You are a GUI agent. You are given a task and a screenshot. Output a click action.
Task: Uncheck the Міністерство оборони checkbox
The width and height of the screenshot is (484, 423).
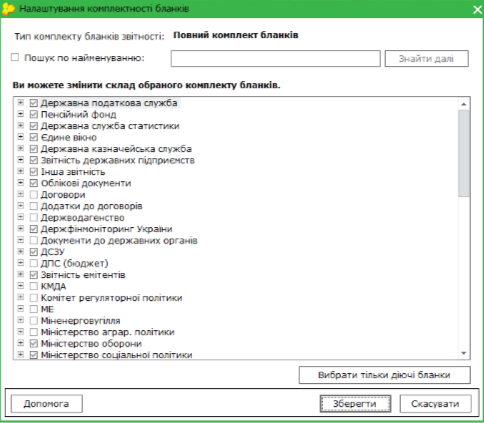point(34,343)
